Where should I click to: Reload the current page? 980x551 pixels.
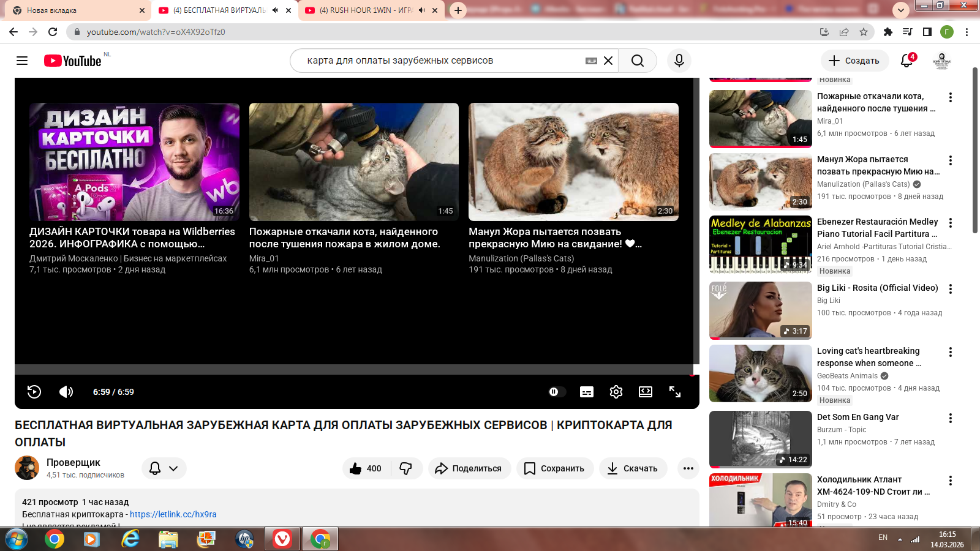(x=53, y=32)
